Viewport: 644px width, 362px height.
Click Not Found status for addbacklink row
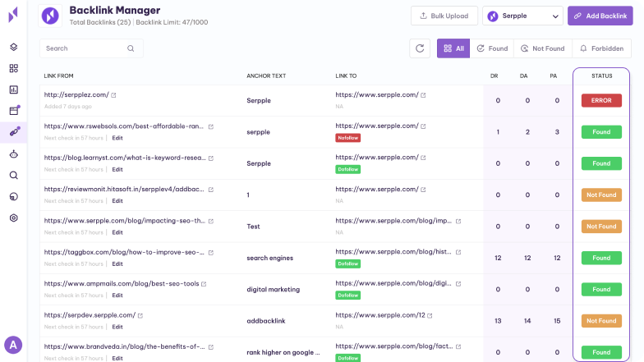pyautogui.click(x=601, y=321)
